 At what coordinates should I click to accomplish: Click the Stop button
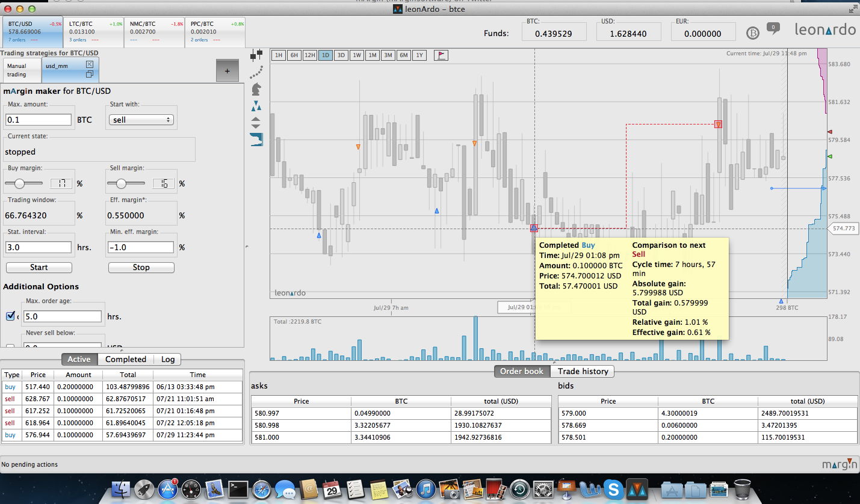coord(141,267)
